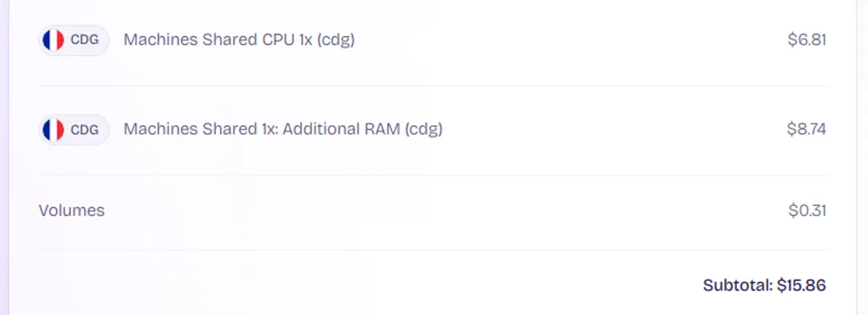This screenshot has height=315, width=868.
Task: Click the divider line below the Additional RAM row
Action: click(433, 175)
